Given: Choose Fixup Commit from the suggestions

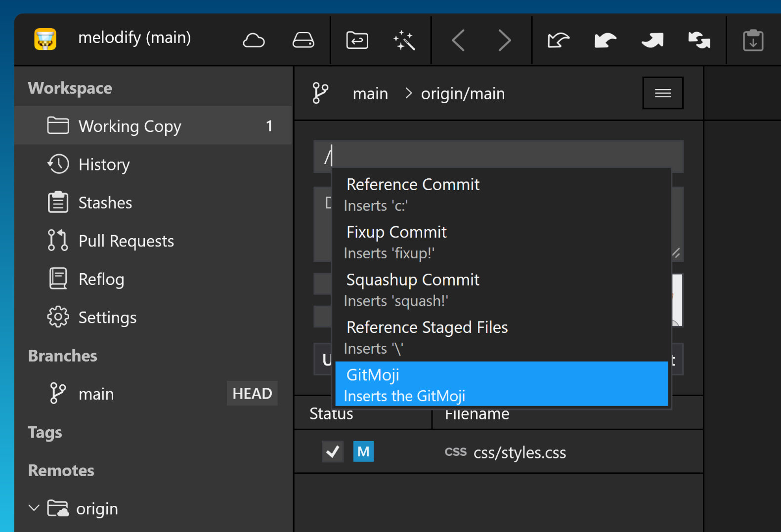Looking at the screenshot, I should 501,242.
